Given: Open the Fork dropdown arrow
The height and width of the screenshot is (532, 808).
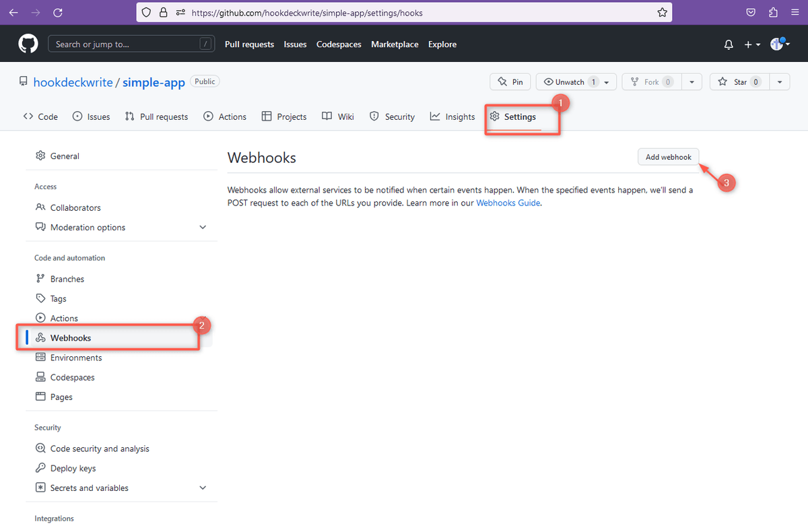Looking at the screenshot, I should tap(692, 81).
